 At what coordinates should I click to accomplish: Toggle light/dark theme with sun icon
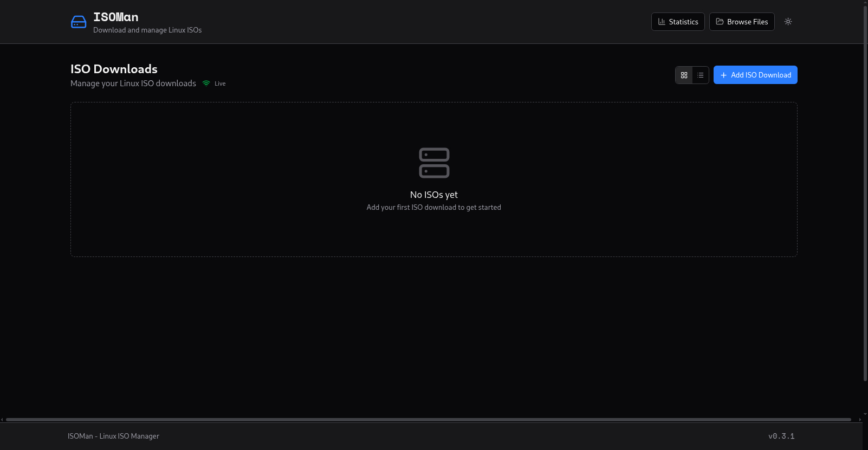788,22
